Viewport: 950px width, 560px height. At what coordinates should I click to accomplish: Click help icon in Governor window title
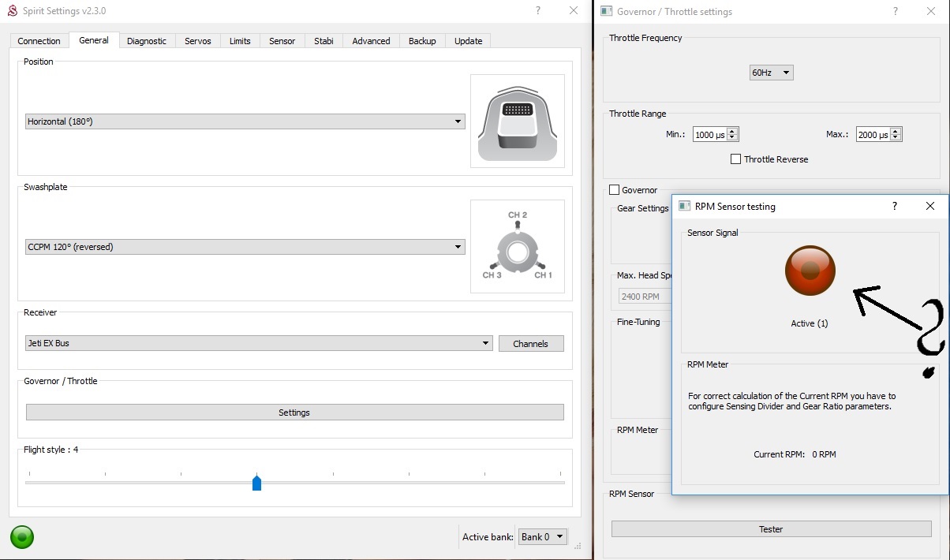click(x=896, y=11)
